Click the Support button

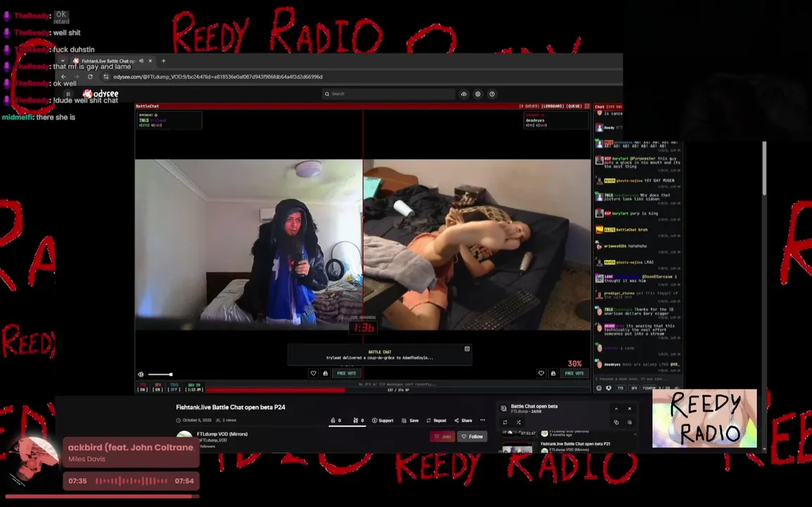[x=383, y=420]
